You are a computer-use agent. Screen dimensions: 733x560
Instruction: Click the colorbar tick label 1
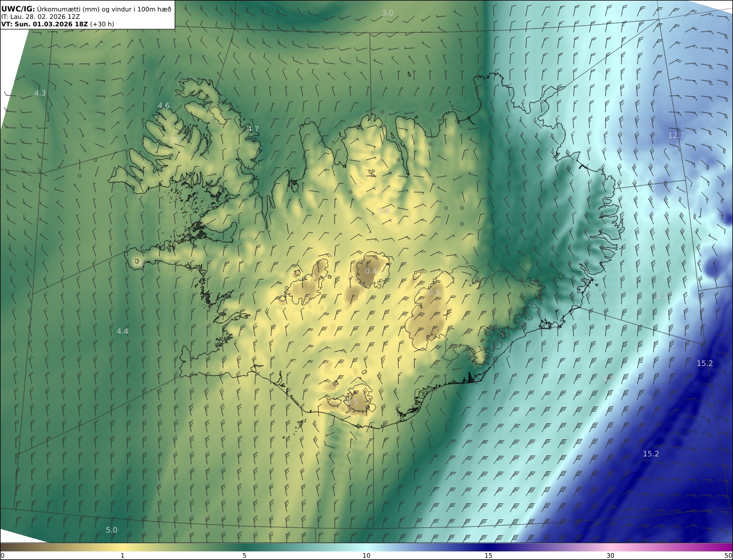coord(123,555)
